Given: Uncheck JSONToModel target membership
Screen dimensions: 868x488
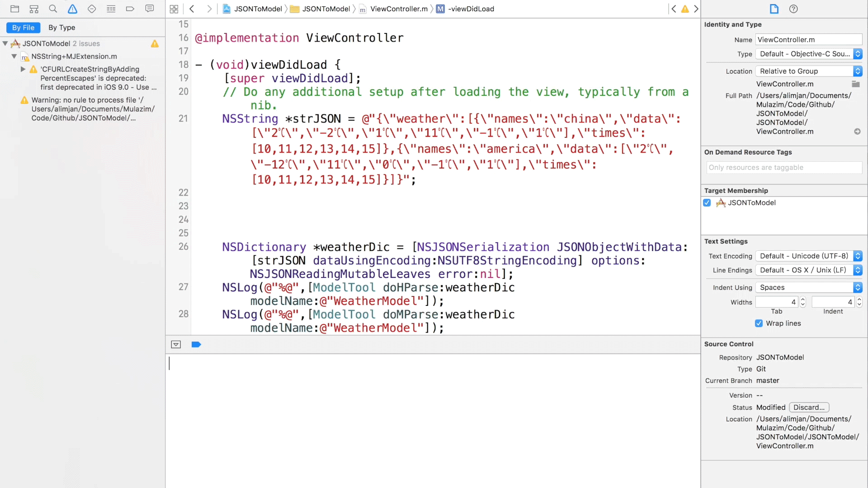Looking at the screenshot, I should pos(707,203).
